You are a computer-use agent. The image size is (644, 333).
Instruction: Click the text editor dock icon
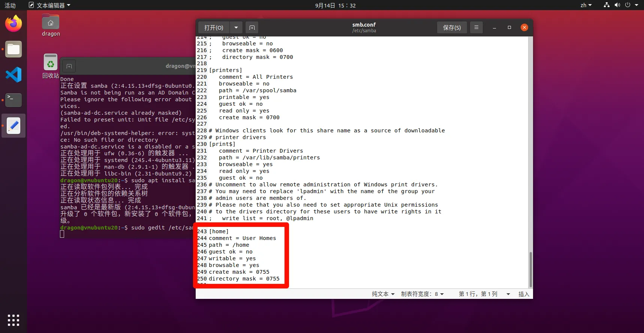[x=13, y=126]
